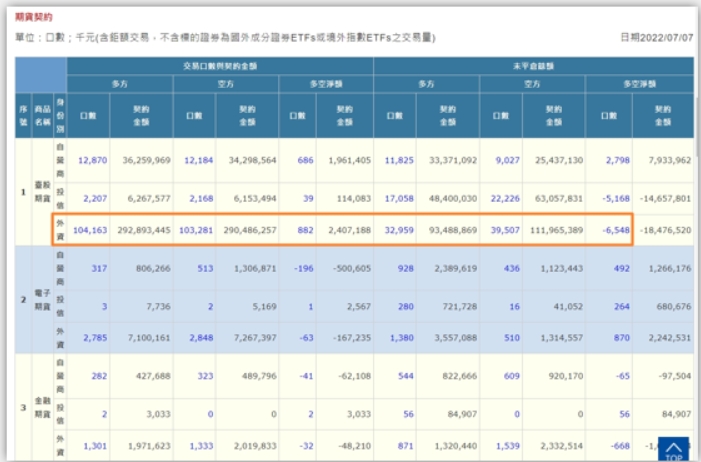Open the 492 net open interest link
Viewport: 701px width, 462px height.
point(621,268)
